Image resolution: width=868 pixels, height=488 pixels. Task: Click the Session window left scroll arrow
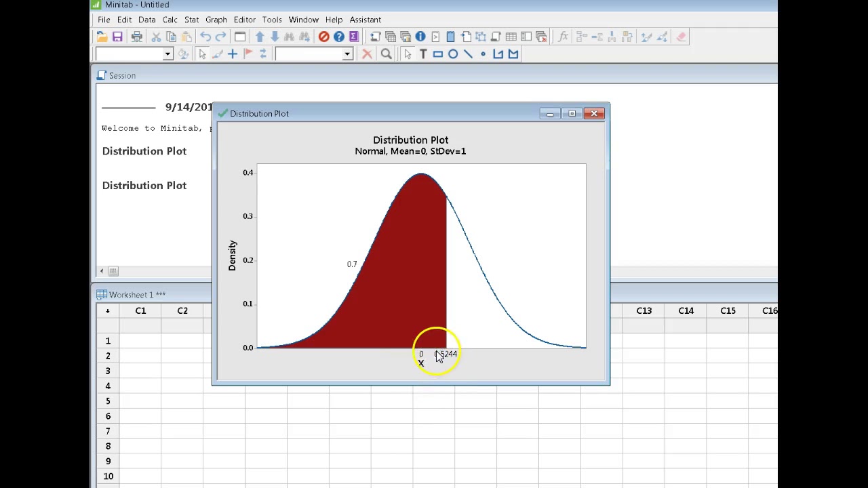pos(102,271)
